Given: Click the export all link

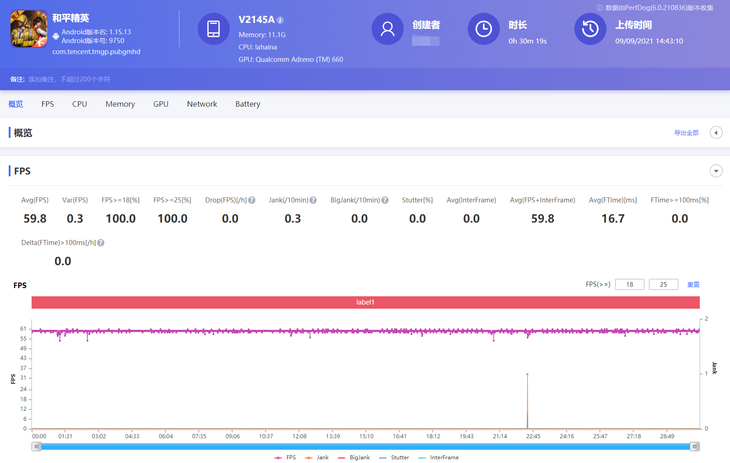Looking at the screenshot, I should [685, 133].
